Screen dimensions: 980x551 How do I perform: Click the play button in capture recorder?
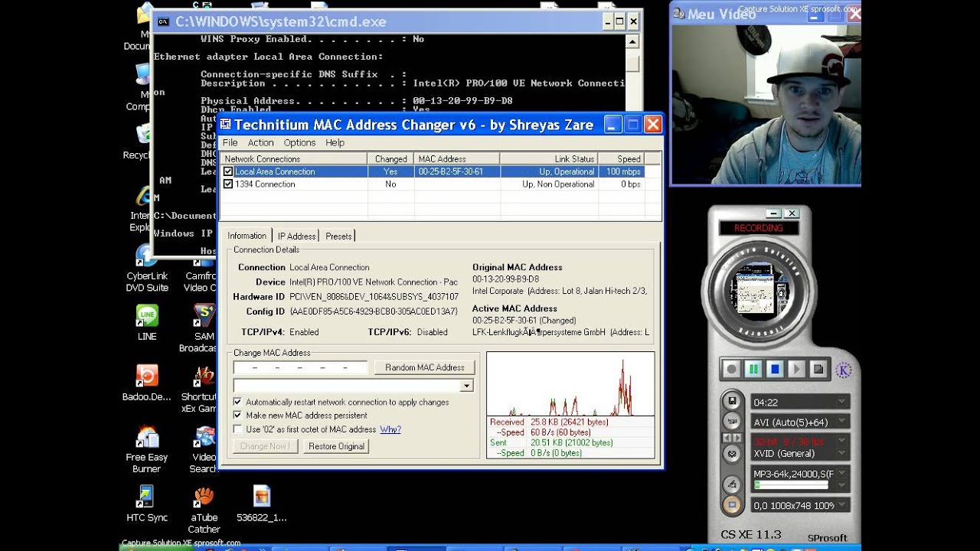coord(796,369)
